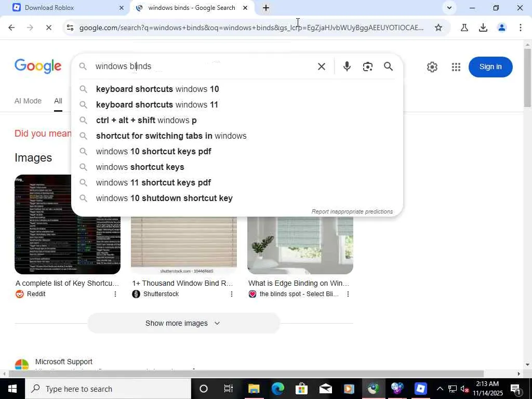Launch Microsoft Edge from taskbar
Viewport: 532px width, 399px height.
[x=277, y=389]
